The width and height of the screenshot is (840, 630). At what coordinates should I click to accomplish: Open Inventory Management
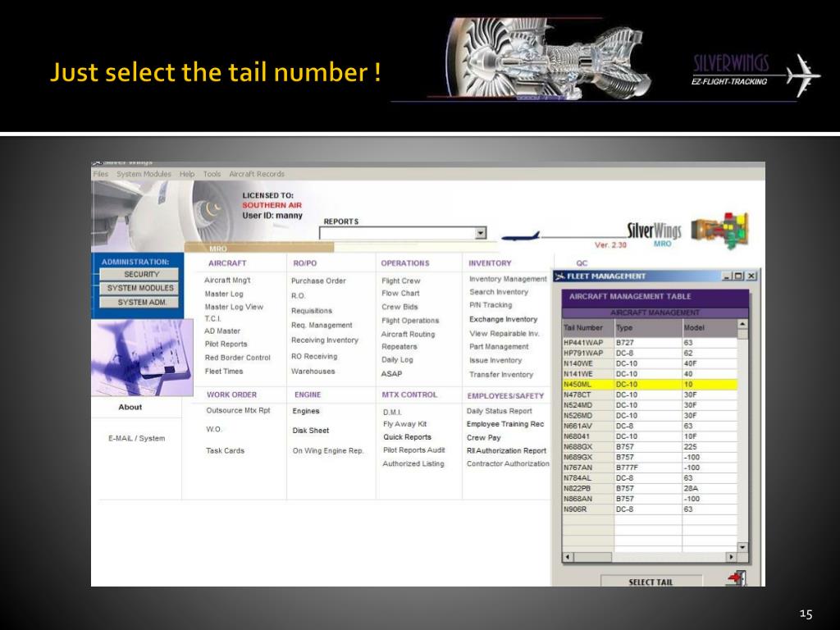[x=508, y=279]
